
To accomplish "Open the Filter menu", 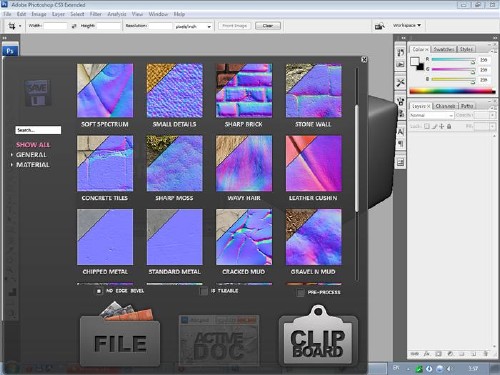I will 95,14.
